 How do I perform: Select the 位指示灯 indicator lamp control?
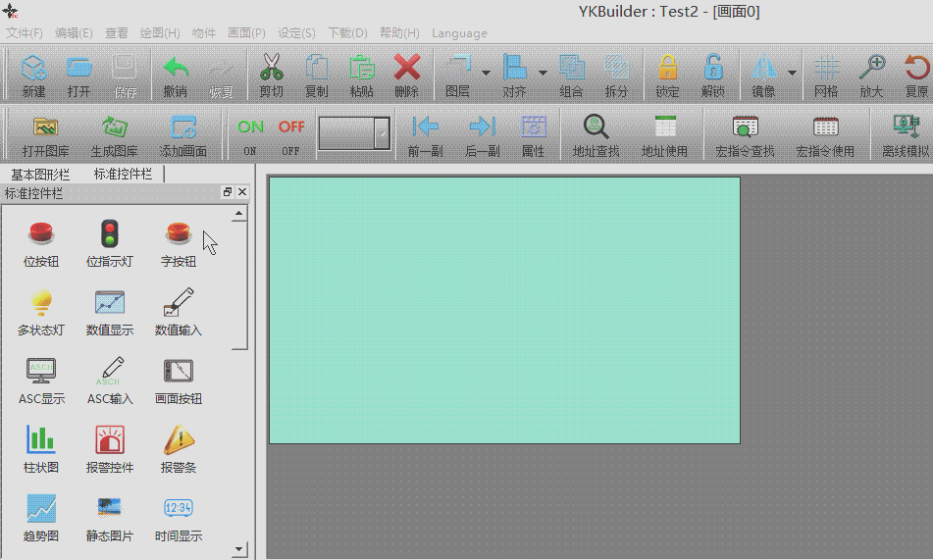(110, 243)
